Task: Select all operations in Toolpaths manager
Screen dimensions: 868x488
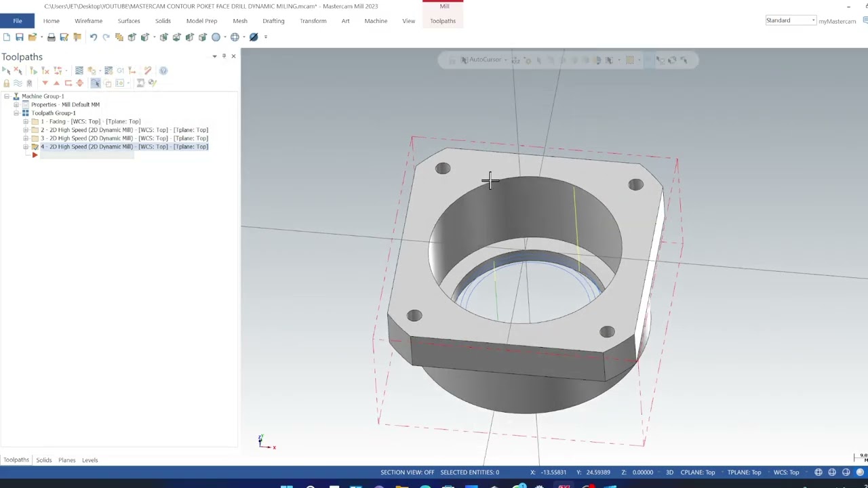Action: click(7, 70)
